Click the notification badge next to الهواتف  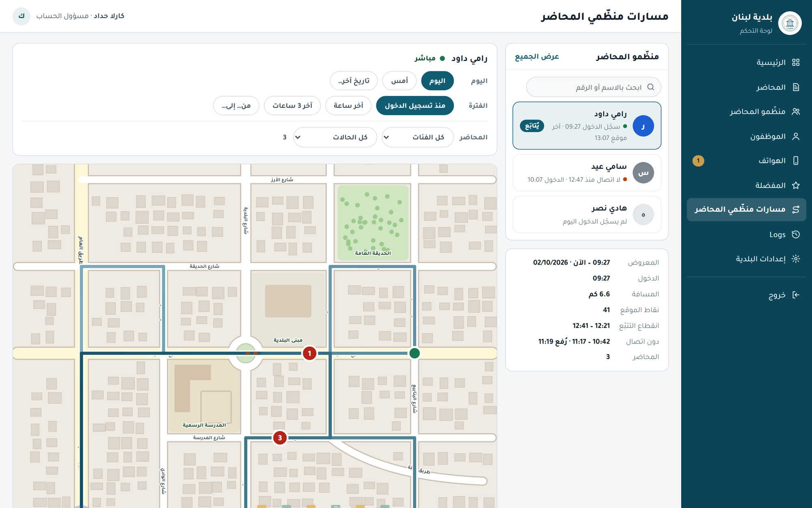pyautogui.click(x=698, y=161)
